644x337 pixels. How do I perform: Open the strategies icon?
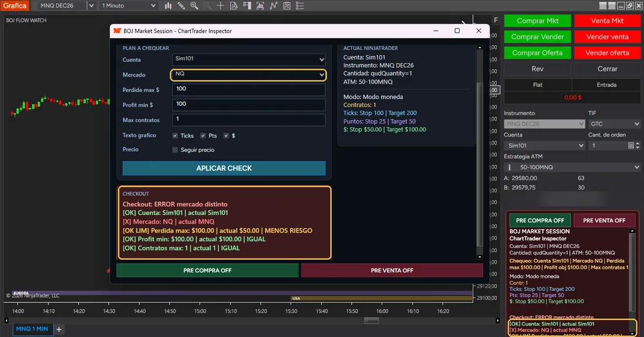coord(273,6)
